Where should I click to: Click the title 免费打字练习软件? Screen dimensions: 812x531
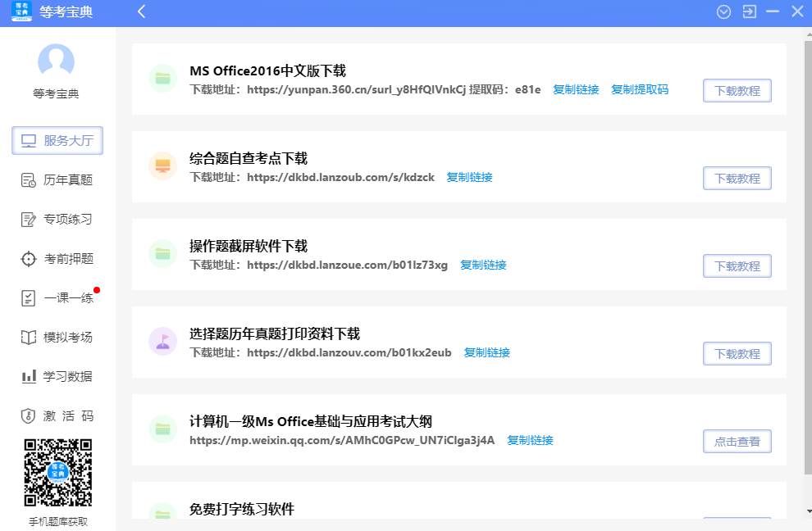tap(242, 509)
